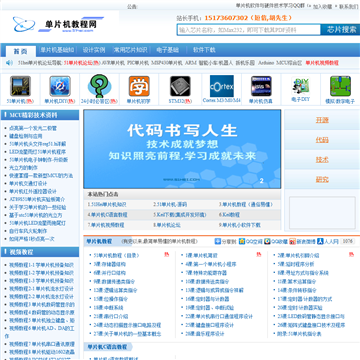Image resolution: width=360 pixels, height=360 pixels.
Task: Select the 开源 side tab
Action: tap(322, 120)
